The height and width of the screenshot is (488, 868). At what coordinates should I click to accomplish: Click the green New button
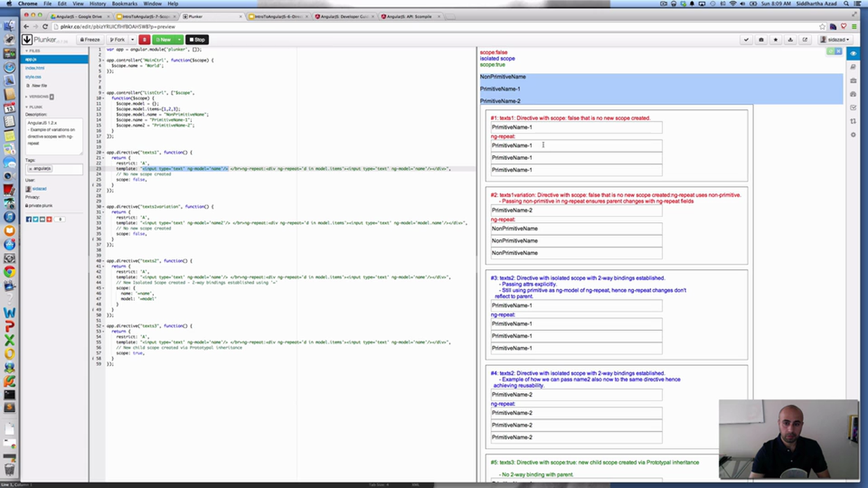[163, 40]
